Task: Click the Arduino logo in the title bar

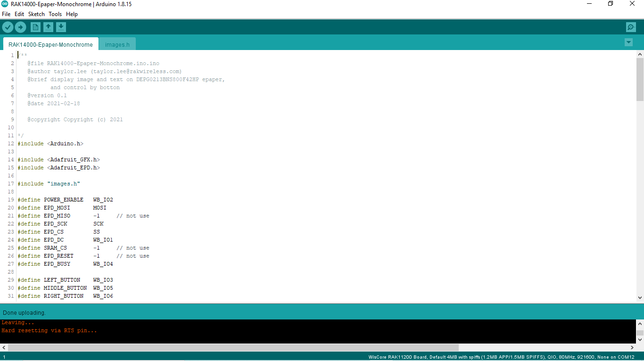Action: point(5,4)
